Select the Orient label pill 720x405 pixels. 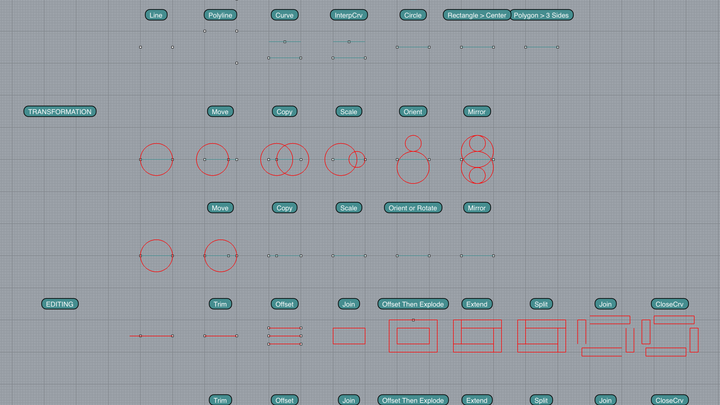click(x=413, y=112)
